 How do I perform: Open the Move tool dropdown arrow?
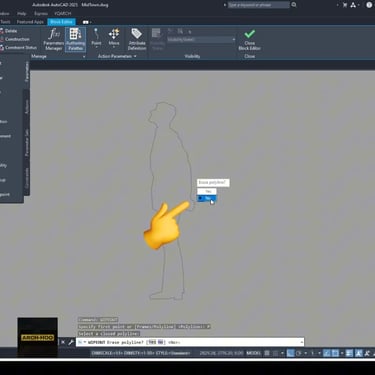pos(114,48)
